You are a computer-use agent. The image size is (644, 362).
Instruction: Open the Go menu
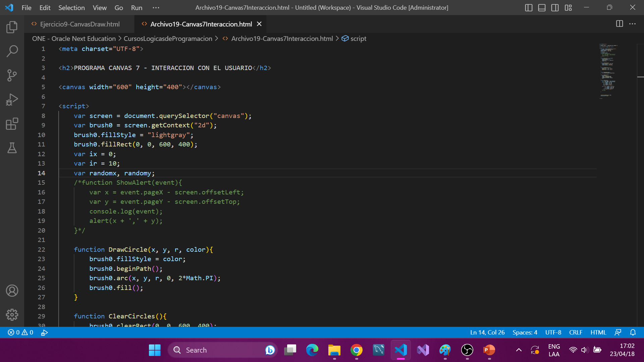(x=119, y=7)
